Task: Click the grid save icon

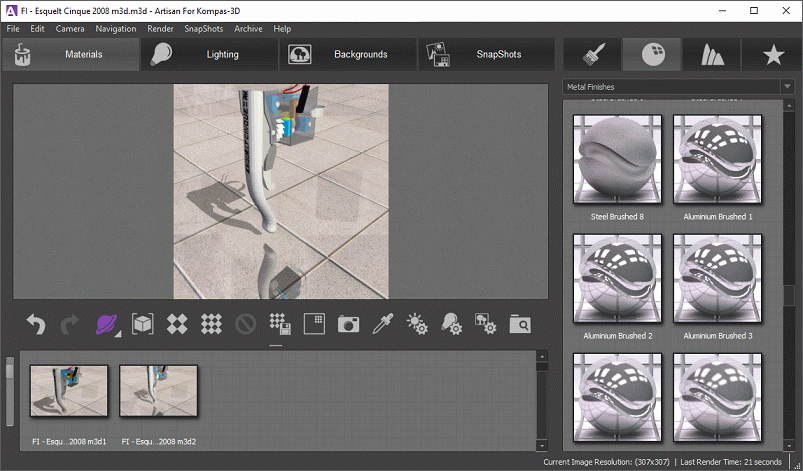Action: pos(279,324)
